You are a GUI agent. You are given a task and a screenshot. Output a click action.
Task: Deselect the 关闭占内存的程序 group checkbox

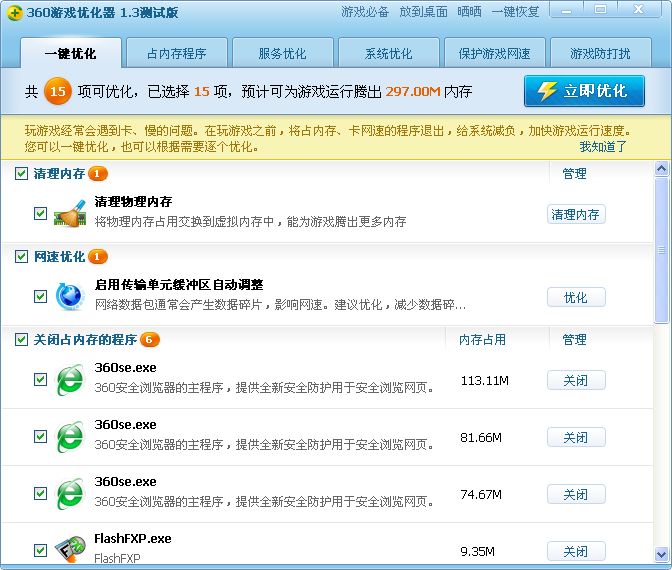(x=21, y=340)
